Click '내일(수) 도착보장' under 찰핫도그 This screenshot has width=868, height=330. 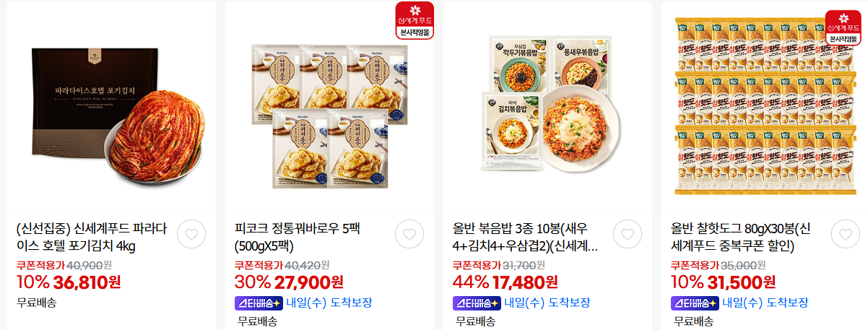pyautogui.click(x=765, y=303)
